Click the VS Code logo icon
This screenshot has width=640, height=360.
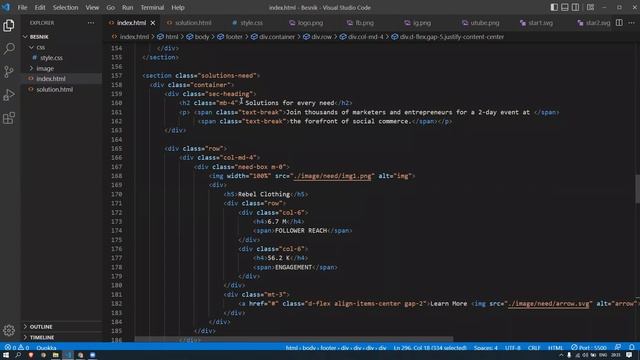(x=6, y=7)
